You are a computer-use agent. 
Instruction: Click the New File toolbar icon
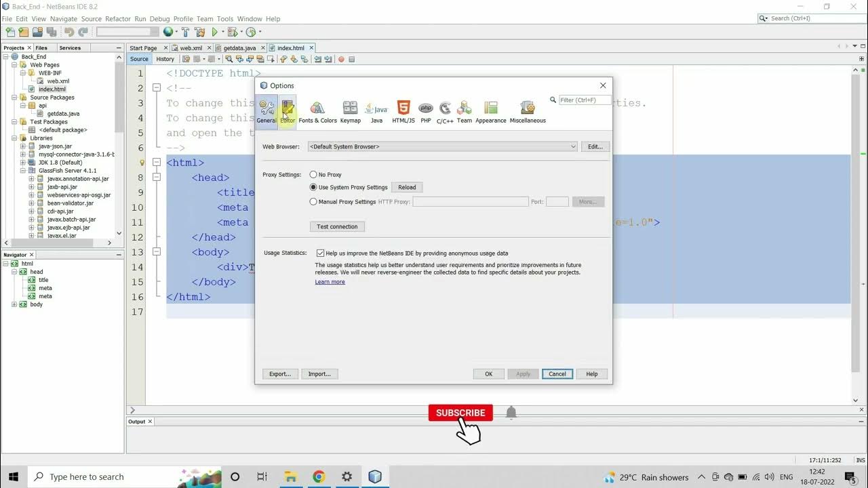tap(9, 32)
